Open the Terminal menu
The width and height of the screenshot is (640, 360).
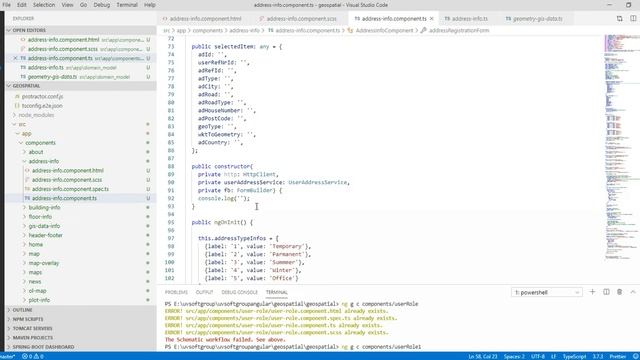(x=127, y=5)
